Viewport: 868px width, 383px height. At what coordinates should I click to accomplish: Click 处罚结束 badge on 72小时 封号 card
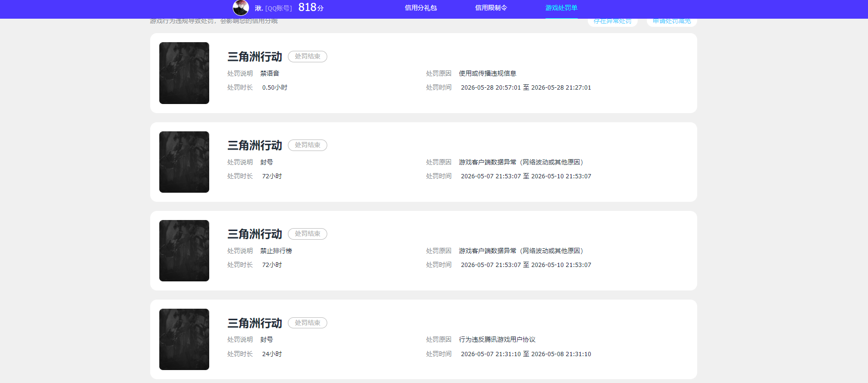(308, 145)
